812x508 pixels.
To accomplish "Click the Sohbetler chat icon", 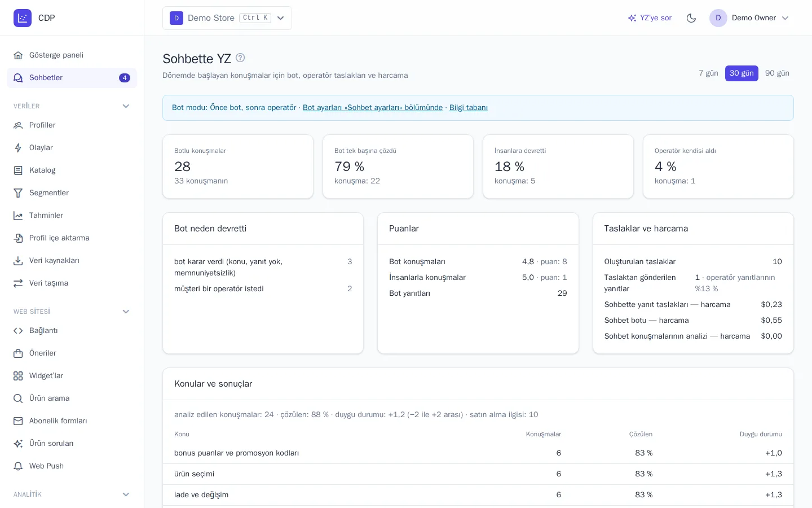I will click(18, 78).
